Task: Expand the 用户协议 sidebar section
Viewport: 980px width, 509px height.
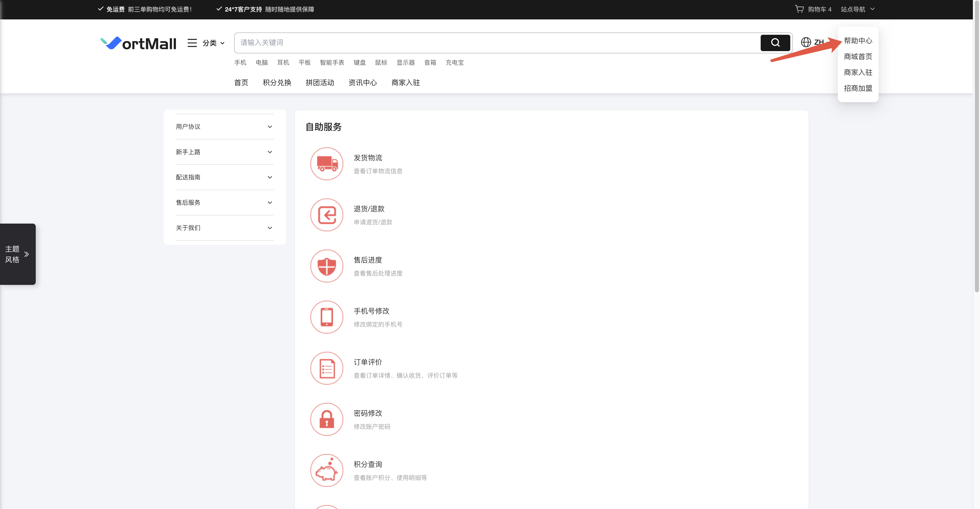Action: [224, 127]
